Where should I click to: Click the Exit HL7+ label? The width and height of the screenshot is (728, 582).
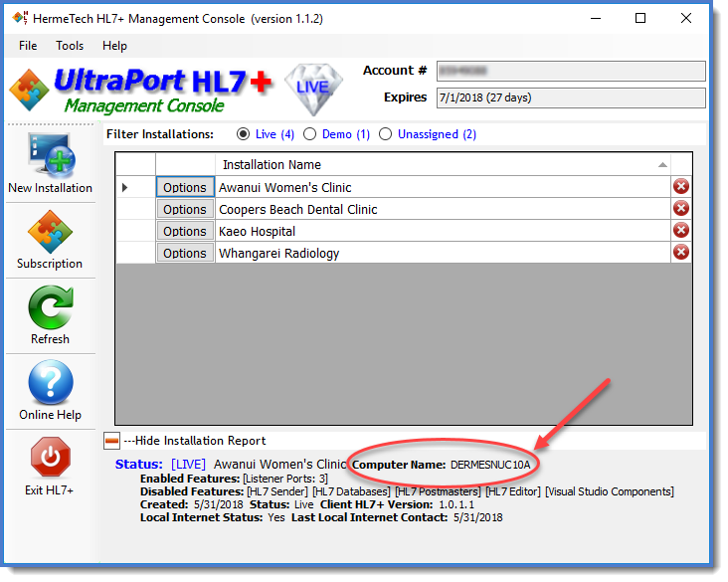click(x=49, y=490)
